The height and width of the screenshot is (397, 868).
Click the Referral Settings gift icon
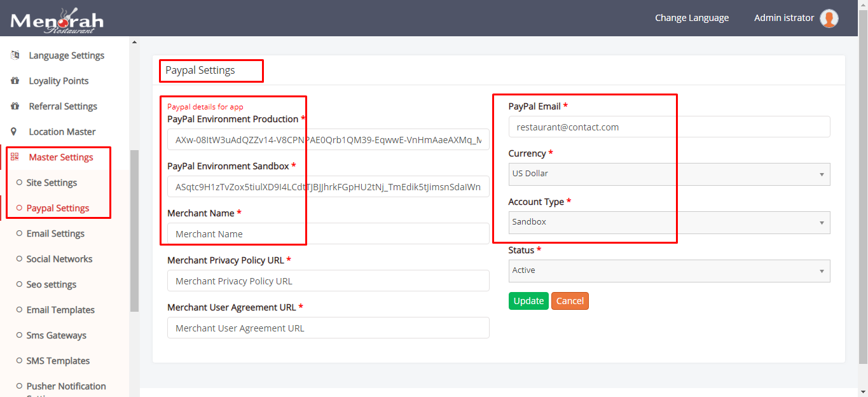(15, 106)
